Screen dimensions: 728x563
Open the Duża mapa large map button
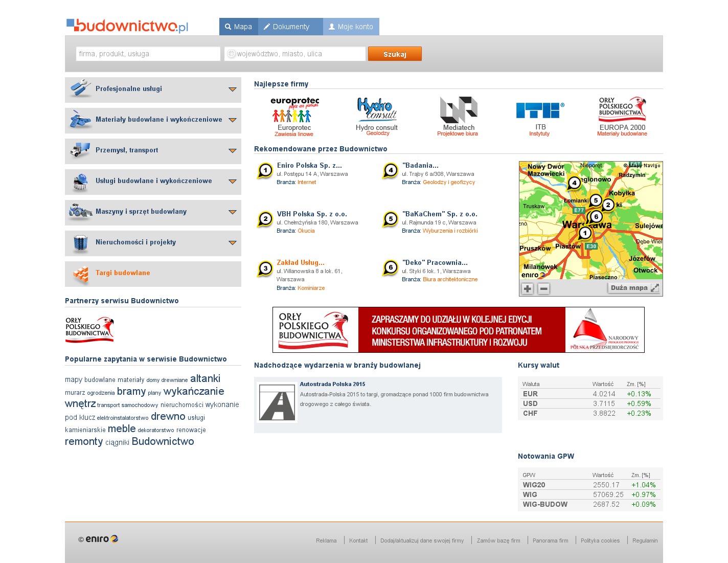634,288
